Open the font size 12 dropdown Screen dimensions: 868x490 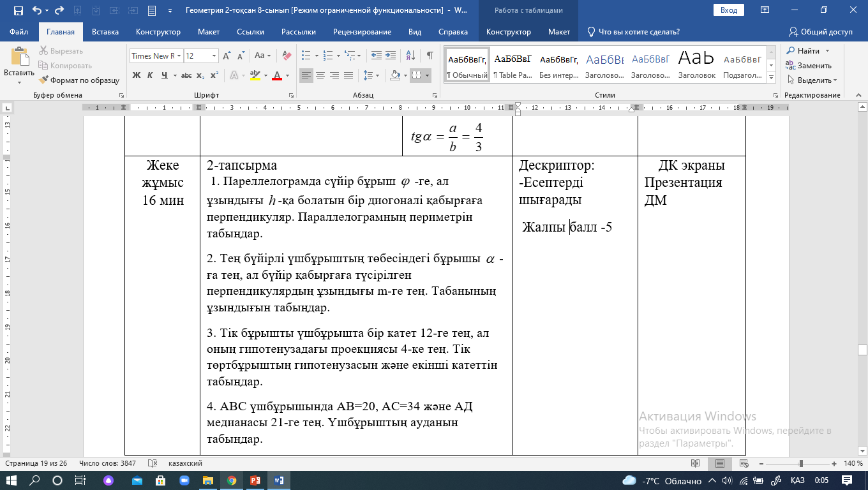pos(213,56)
